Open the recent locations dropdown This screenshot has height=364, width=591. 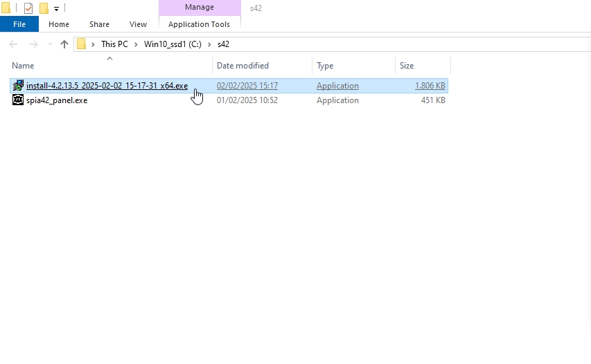click(x=50, y=44)
